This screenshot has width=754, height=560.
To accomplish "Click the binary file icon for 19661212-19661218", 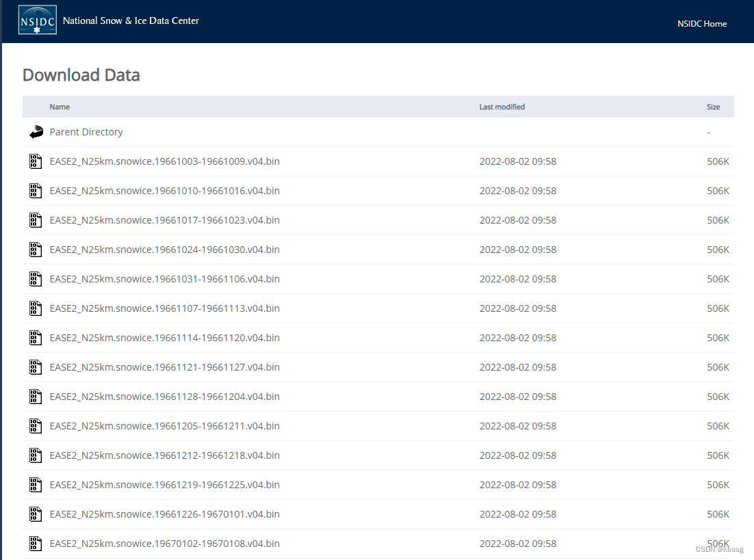I will (36, 455).
